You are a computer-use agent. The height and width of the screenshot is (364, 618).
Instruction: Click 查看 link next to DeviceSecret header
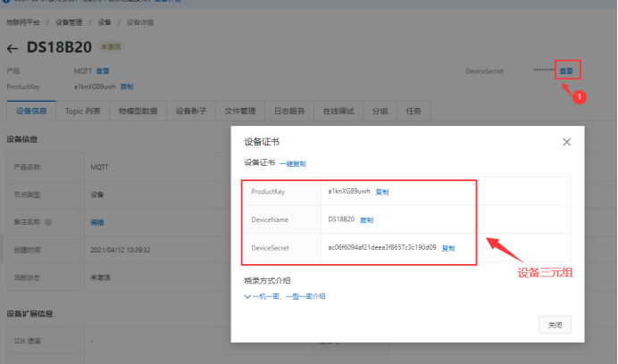(566, 70)
